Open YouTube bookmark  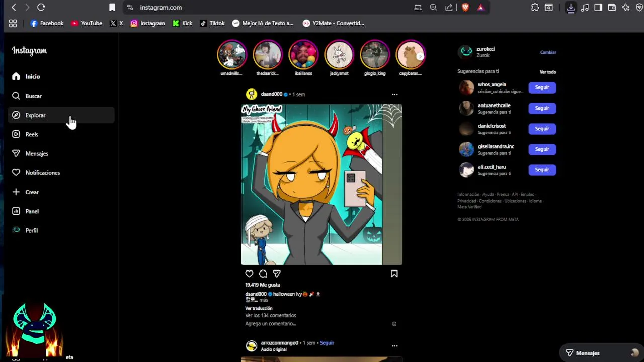coord(87,23)
